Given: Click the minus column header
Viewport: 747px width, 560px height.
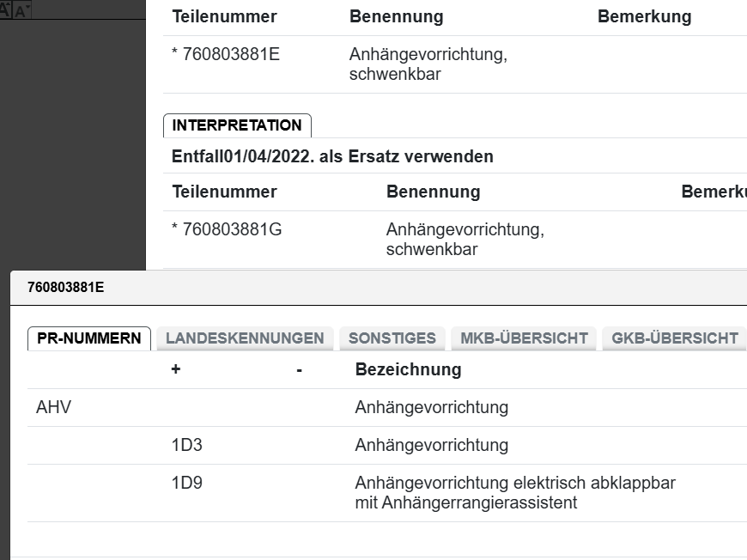Looking at the screenshot, I should tap(299, 370).
